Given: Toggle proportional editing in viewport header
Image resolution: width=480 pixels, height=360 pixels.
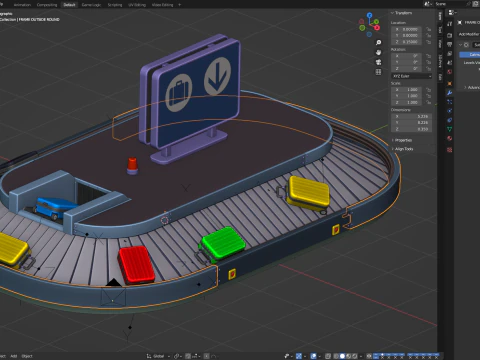Looking at the screenshot, I should (207, 356).
